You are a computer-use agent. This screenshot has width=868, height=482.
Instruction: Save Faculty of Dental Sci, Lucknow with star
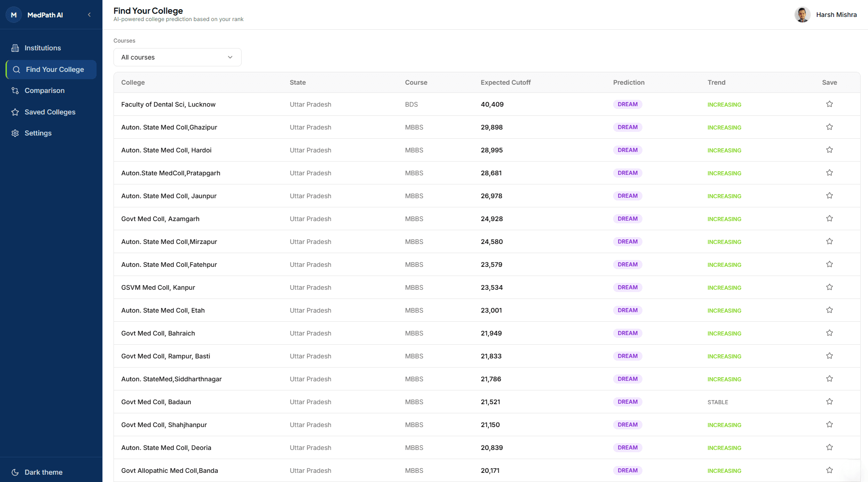pyautogui.click(x=829, y=104)
